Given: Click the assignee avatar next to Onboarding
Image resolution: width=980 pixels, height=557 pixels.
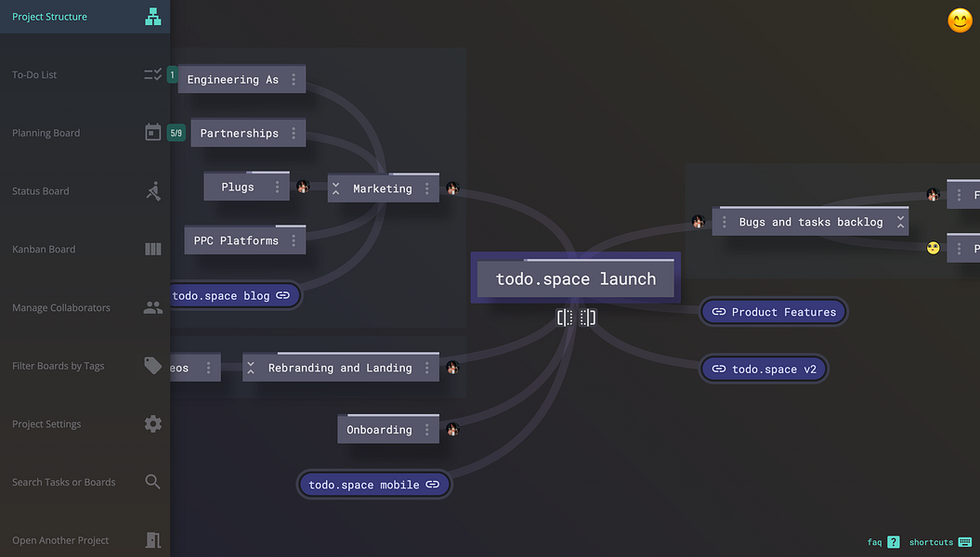Looking at the screenshot, I should pos(452,430).
